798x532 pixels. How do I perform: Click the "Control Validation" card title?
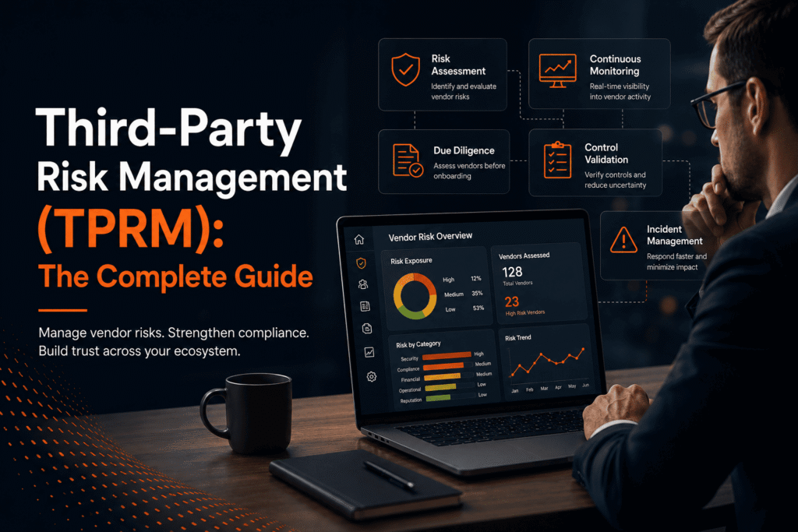(606, 153)
